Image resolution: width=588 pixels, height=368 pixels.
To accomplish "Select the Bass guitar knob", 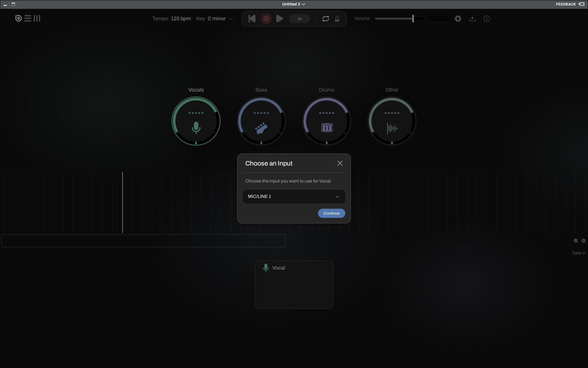I will point(261,121).
